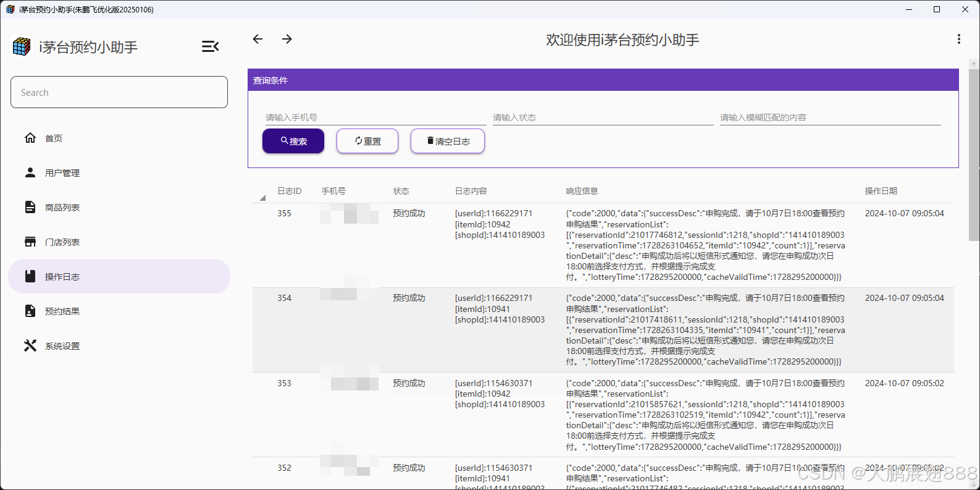980x490 pixels.
Task: Click the store icon beside 门店列表
Action: click(x=30, y=242)
